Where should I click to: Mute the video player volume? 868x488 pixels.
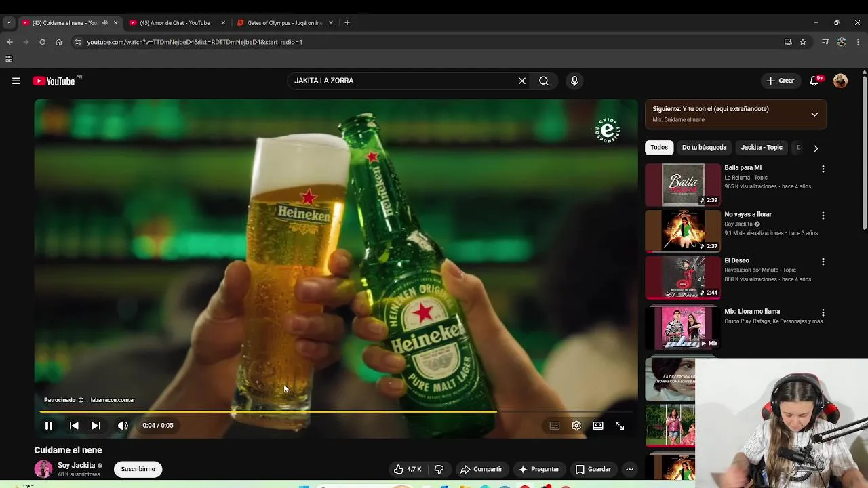tap(123, 426)
